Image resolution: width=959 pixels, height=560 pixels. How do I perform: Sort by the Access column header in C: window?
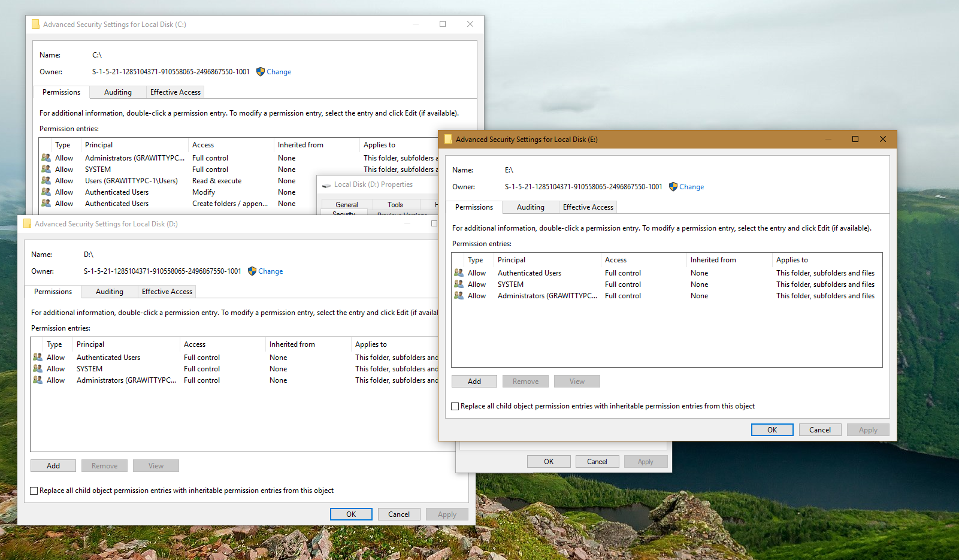click(231, 145)
